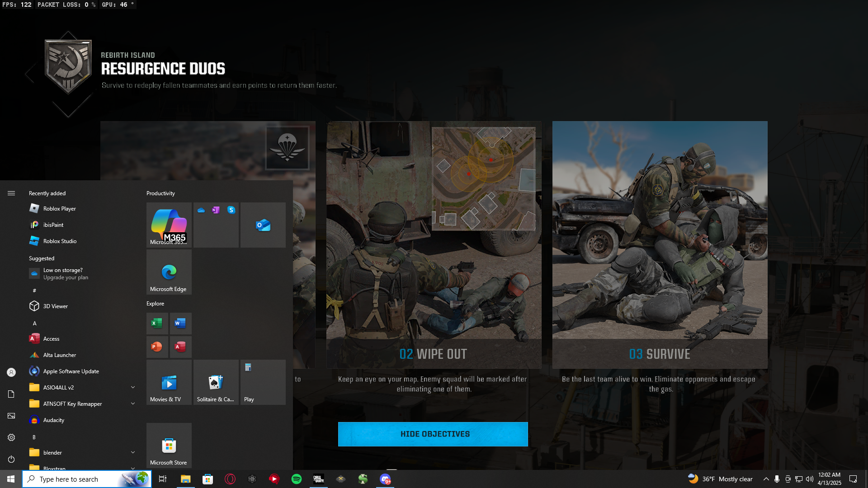Image resolution: width=868 pixels, height=488 pixels.
Task: Launch ibisPaint from Recently added
Action: click(81, 225)
